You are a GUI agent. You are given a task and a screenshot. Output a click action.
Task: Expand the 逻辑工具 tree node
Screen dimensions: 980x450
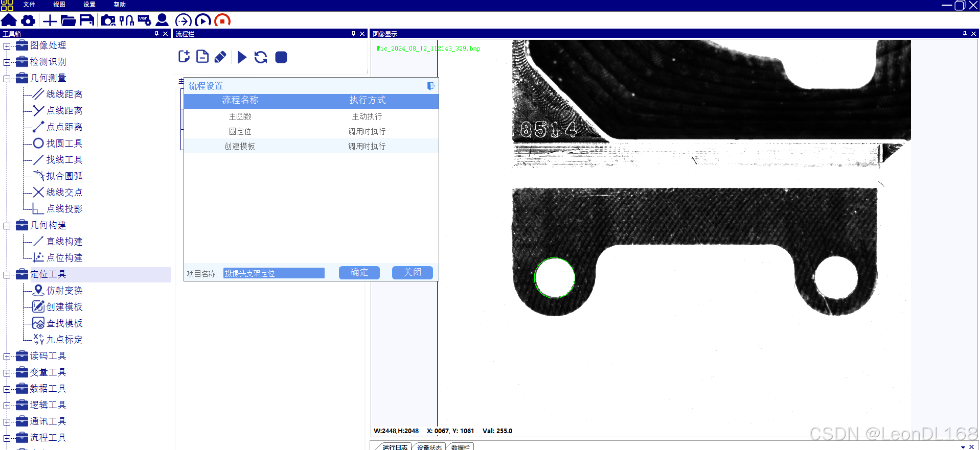tap(7, 406)
